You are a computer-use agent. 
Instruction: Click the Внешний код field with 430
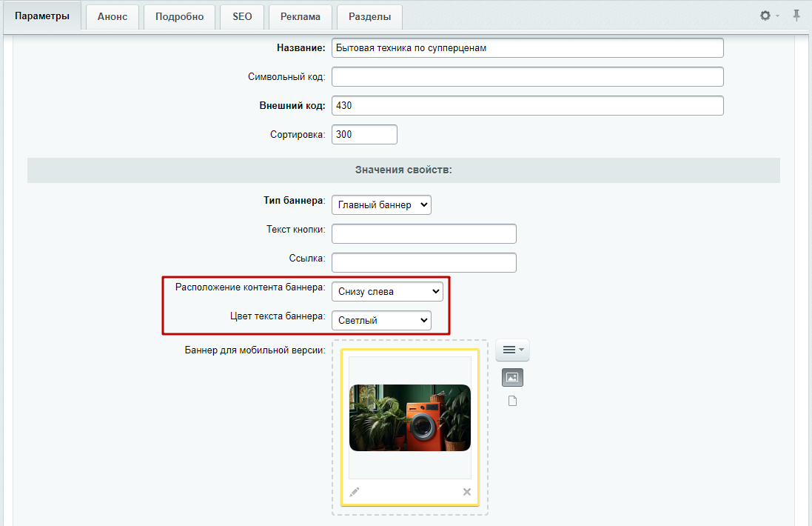pos(528,106)
